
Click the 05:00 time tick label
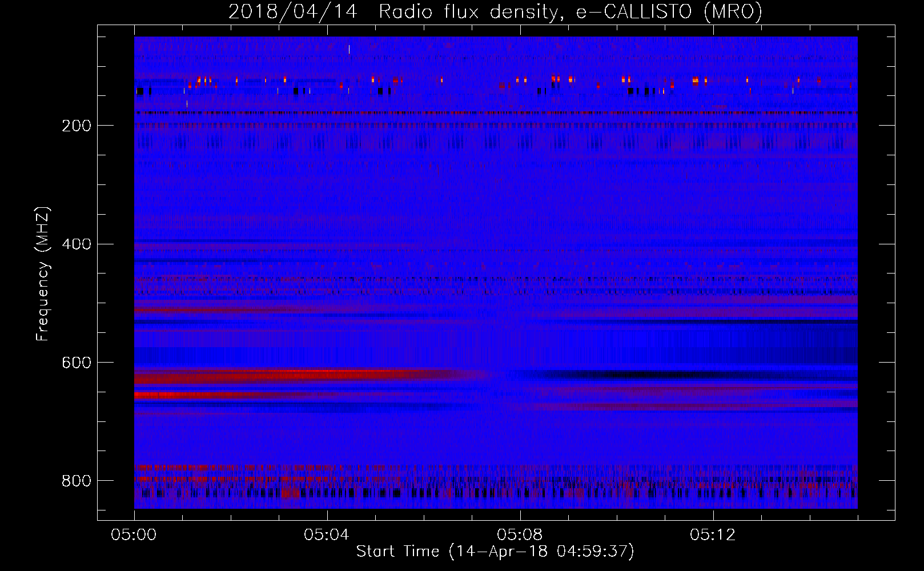[134, 535]
